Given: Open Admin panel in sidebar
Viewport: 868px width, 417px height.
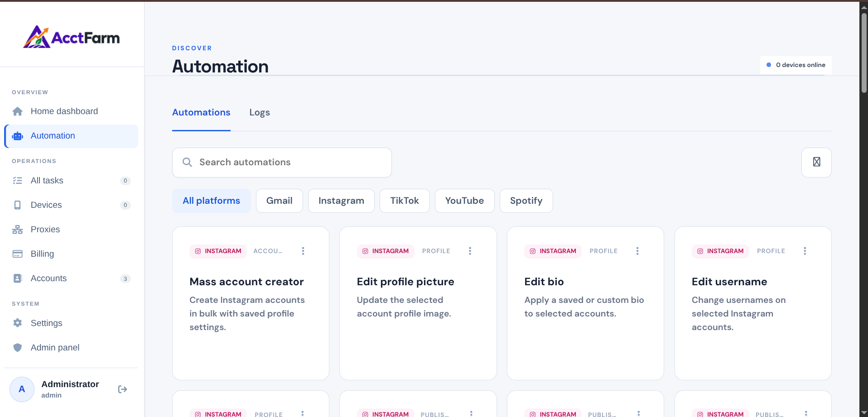Looking at the screenshot, I should (x=71, y=348).
